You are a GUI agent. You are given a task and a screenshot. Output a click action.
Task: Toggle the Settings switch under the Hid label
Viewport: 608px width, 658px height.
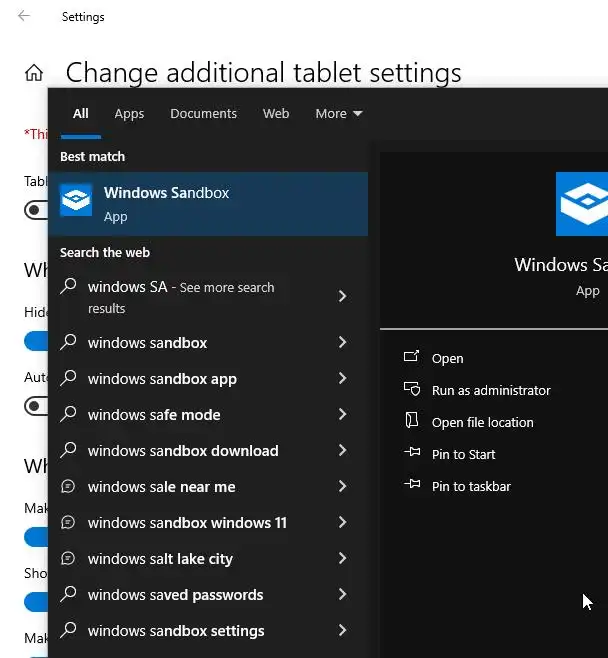pyautogui.click(x=36, y=341)
